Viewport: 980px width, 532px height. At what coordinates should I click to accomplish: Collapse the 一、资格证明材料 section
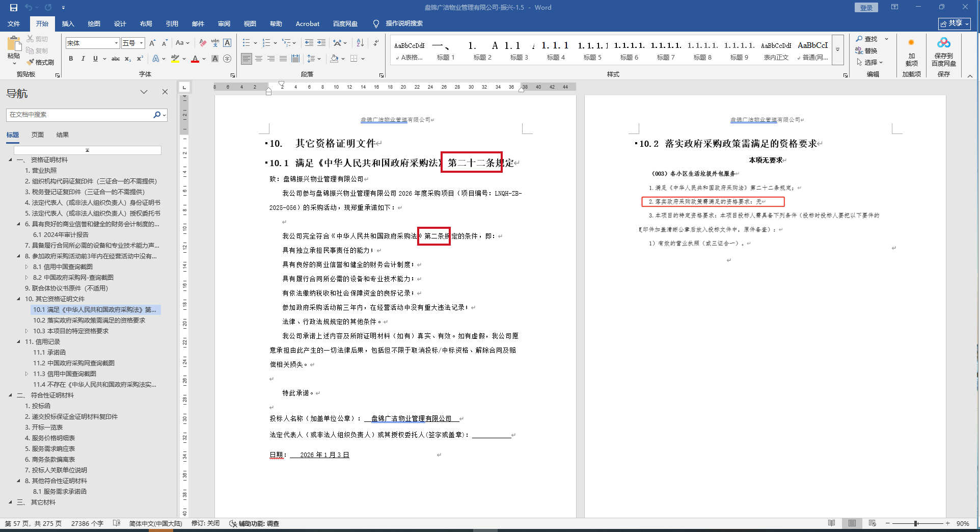tap(11, 159)
